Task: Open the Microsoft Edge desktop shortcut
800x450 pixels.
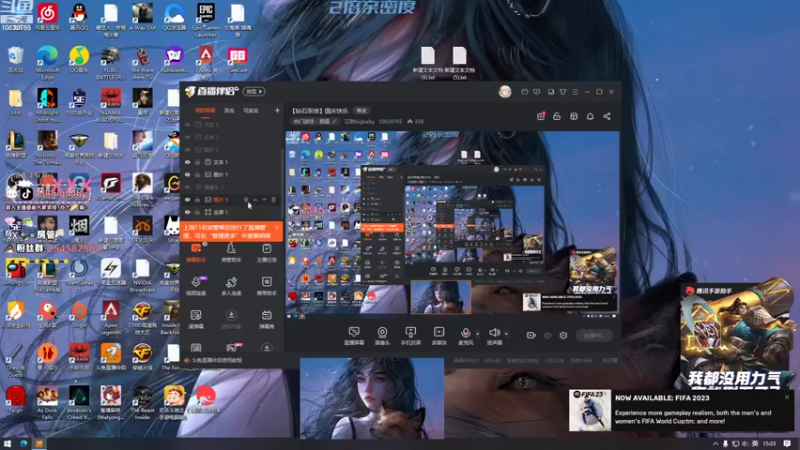Action: tap(47, 63)
